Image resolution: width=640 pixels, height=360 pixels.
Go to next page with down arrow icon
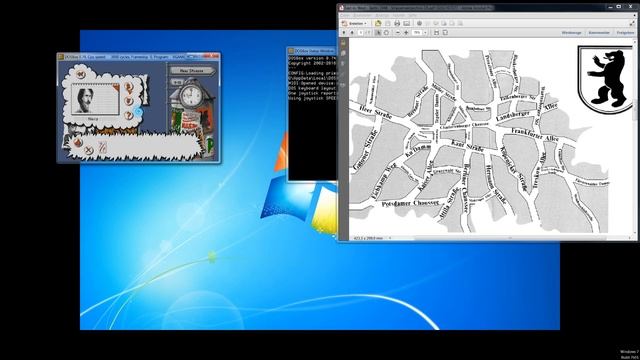pos(352,33)
